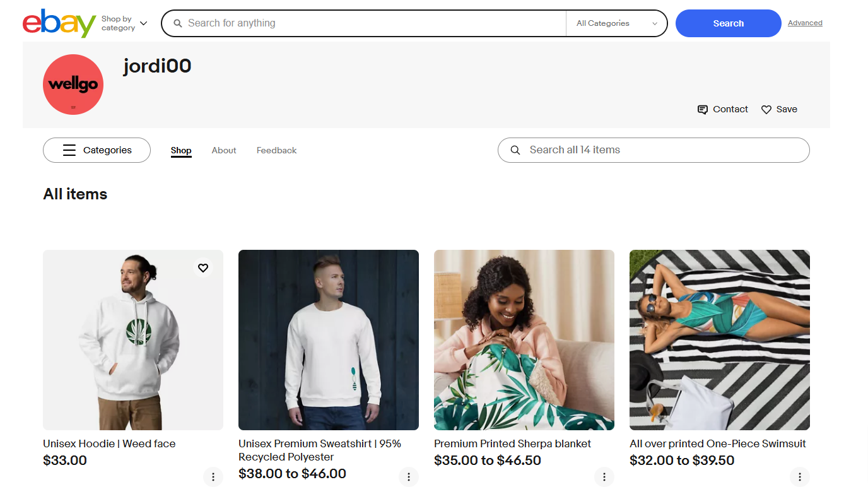Click the $35.00 to $46.50 price
The height and width of the screenshot is (499, 868).
pos(488,461)
